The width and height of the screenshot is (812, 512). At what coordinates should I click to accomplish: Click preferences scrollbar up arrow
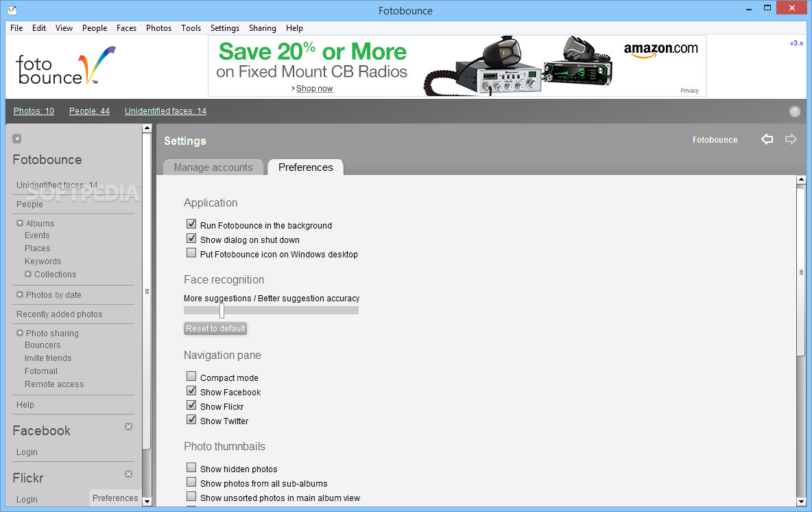(801, 180)
